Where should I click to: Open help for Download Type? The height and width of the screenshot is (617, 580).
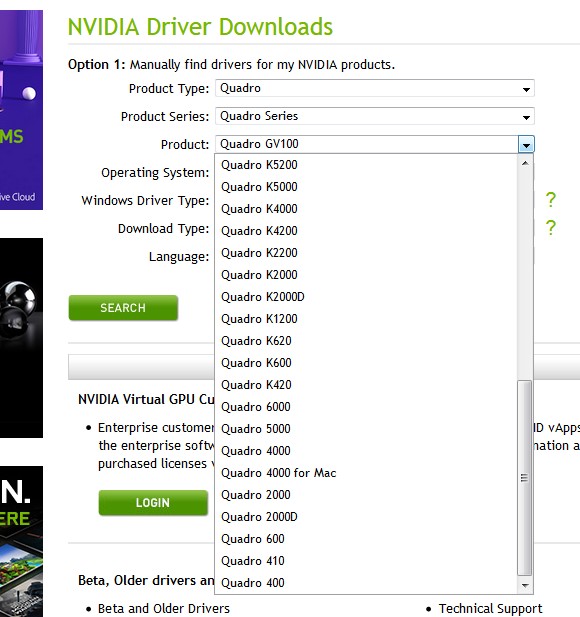coord(551,228)
